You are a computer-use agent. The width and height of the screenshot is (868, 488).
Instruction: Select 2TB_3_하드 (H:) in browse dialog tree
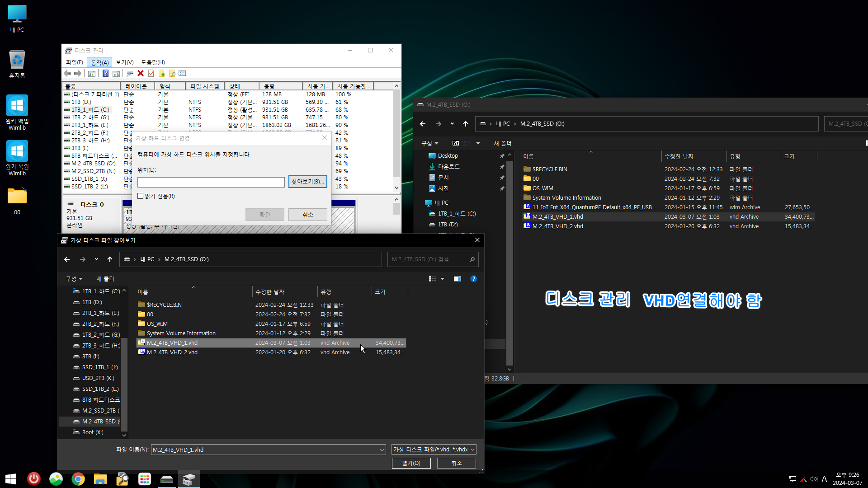click(x=96, y=346)
